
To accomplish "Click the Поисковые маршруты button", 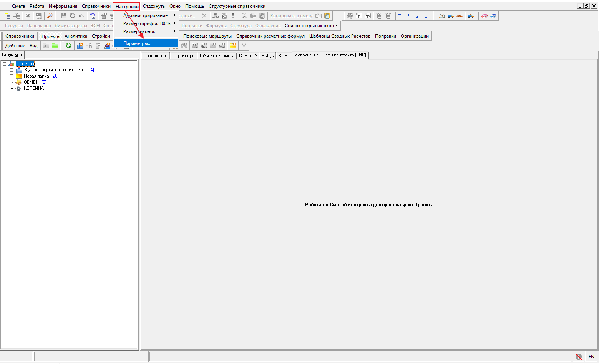I will tap(207, 36).
